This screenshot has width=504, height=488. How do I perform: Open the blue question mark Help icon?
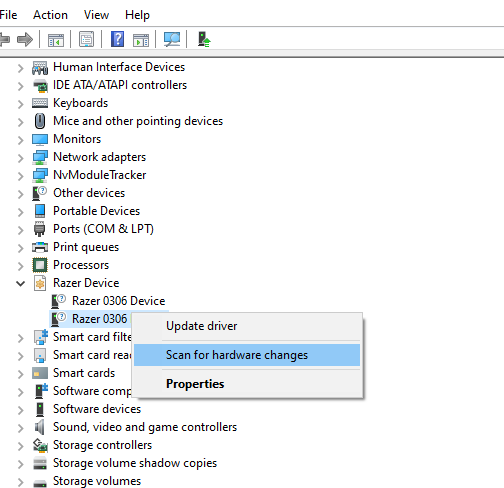pos(117,39)
